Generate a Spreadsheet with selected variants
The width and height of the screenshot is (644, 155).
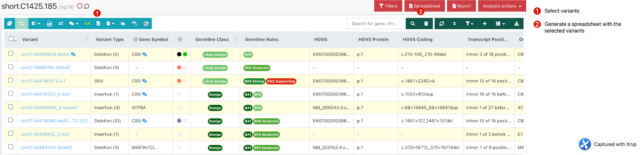424,6
